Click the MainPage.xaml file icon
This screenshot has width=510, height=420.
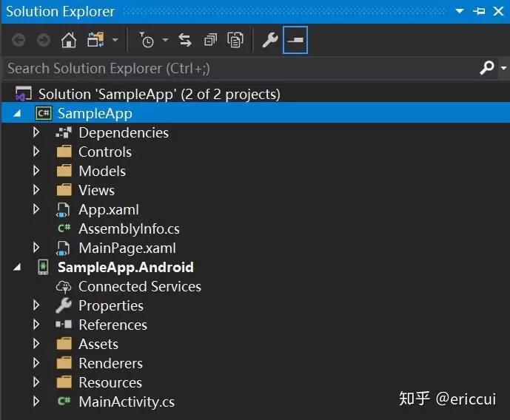click(x=63, y=248)
